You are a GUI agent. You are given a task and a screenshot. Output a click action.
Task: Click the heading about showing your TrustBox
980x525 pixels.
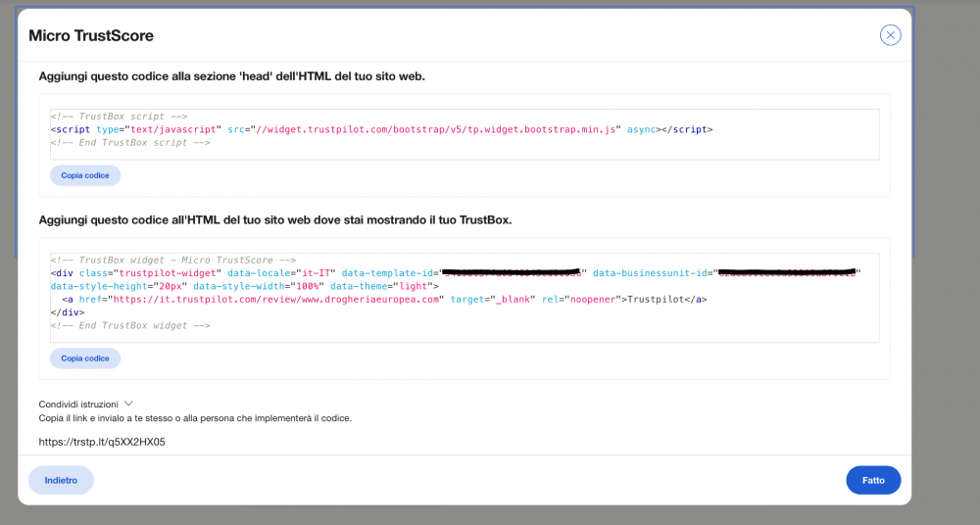click(x=275, y=220)
